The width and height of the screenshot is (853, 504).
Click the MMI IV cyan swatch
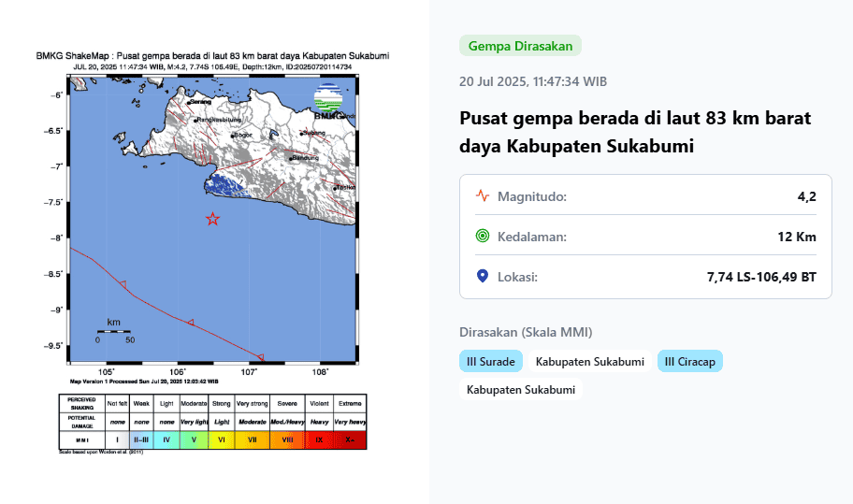pos(166,439)
